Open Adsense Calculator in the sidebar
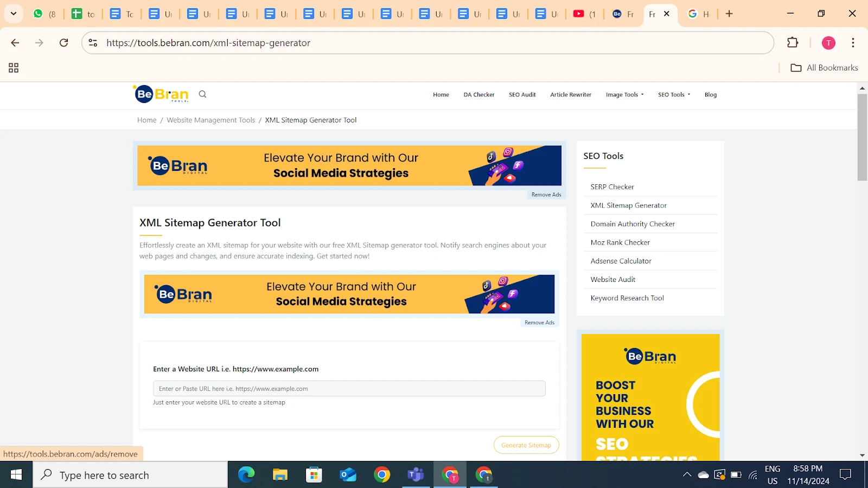 click(x=621, y=261)
